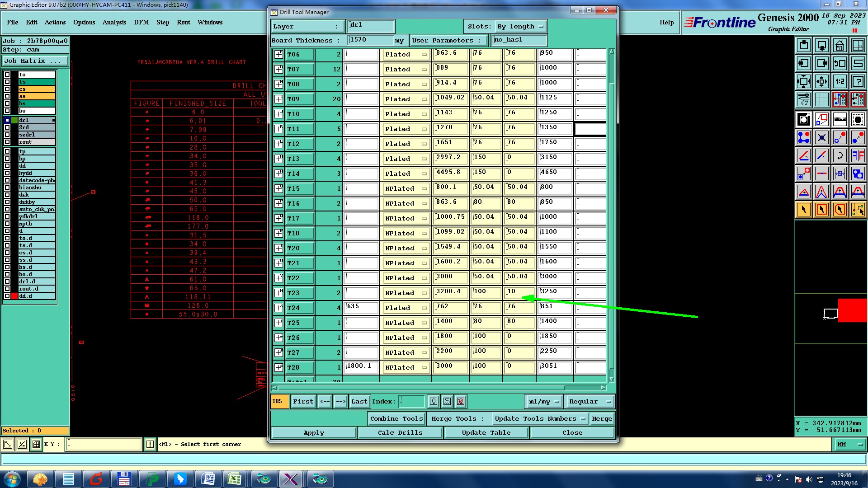
Task: Click the Calc Drills button
Action: tap(400, 432)
